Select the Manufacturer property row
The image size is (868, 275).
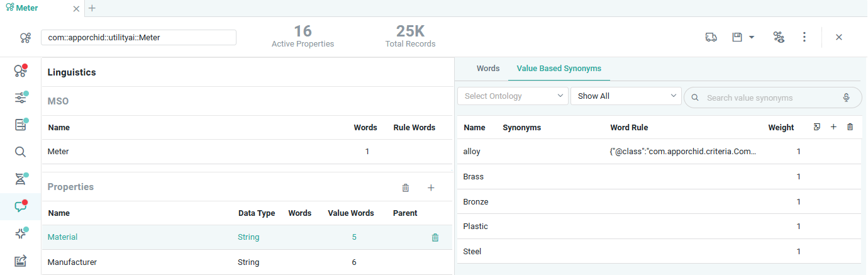tap(72, 262)
